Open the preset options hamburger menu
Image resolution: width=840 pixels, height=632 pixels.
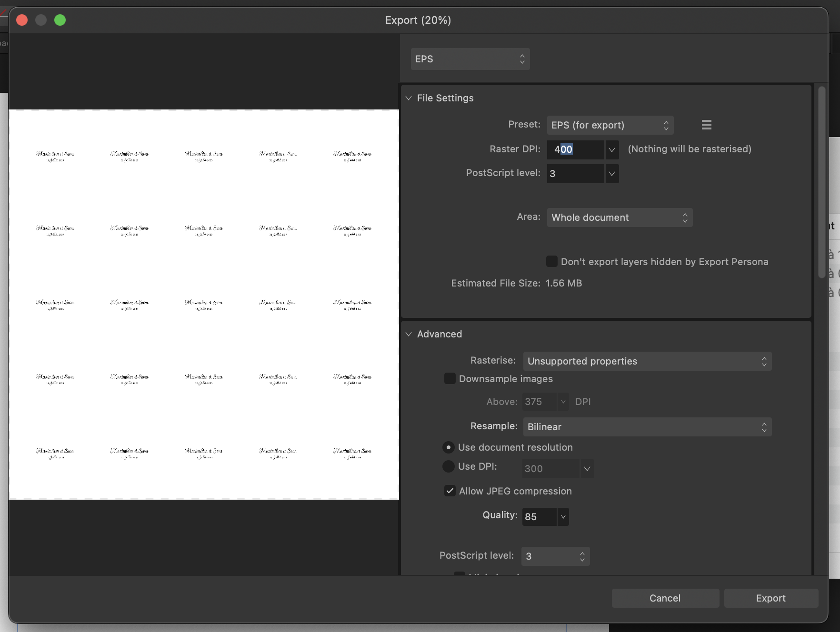point(706,125)
